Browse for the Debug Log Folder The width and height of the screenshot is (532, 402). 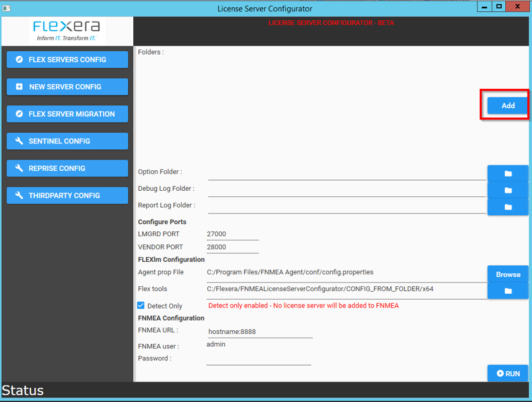(x=508, y=190)
